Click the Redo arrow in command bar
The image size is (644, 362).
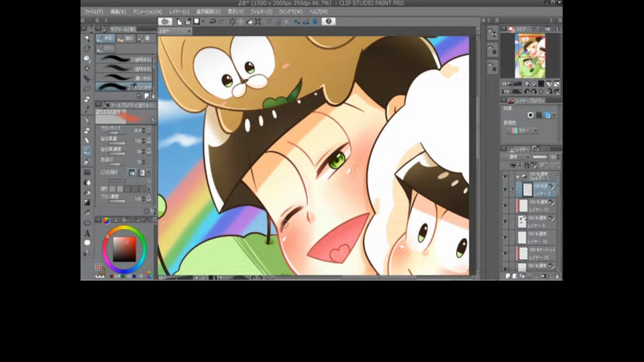(221, 21)
